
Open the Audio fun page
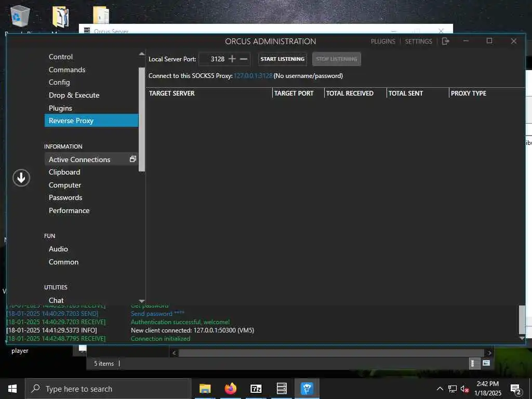click(x=58, y=249)
